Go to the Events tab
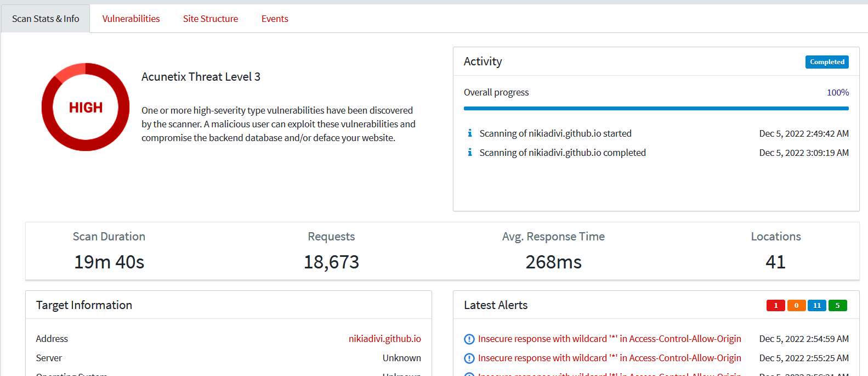This screenshot has height=376, width=868. tap(275, 19)
